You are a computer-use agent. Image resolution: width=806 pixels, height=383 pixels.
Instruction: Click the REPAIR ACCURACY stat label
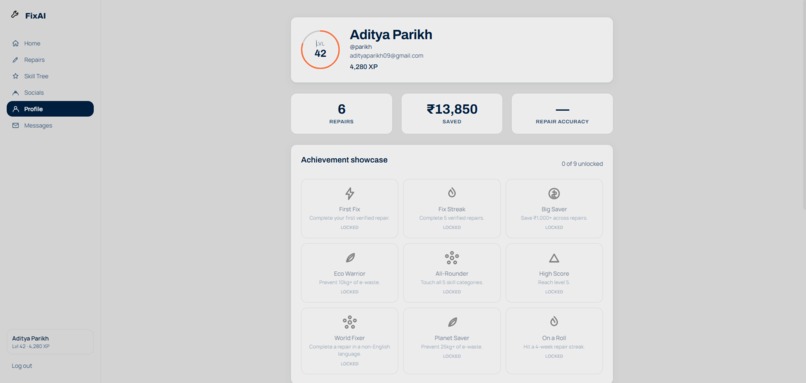tap(562, 122)
